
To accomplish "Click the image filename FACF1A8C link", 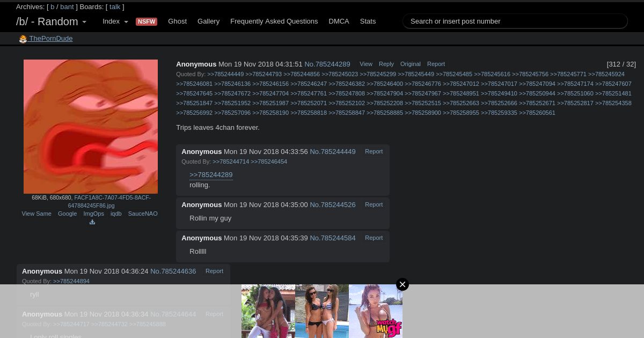I will click(109, 202).
